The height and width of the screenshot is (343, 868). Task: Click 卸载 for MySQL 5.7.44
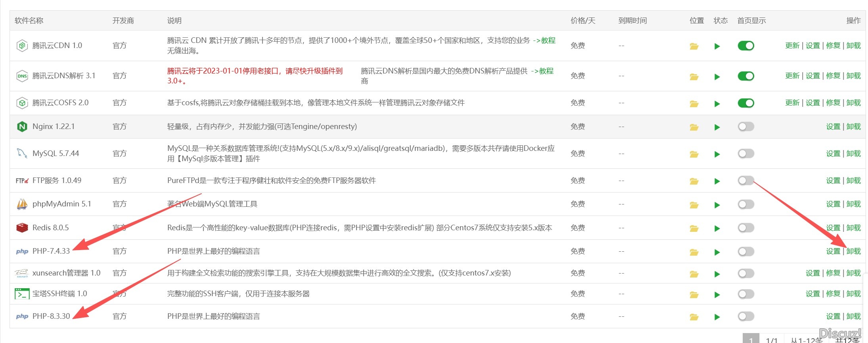854,154
